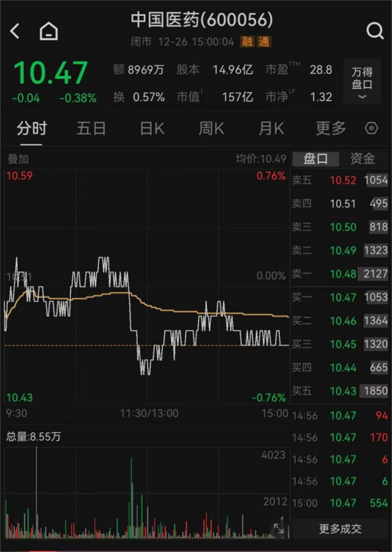Open stock search magnifier icon

point(374,31)
